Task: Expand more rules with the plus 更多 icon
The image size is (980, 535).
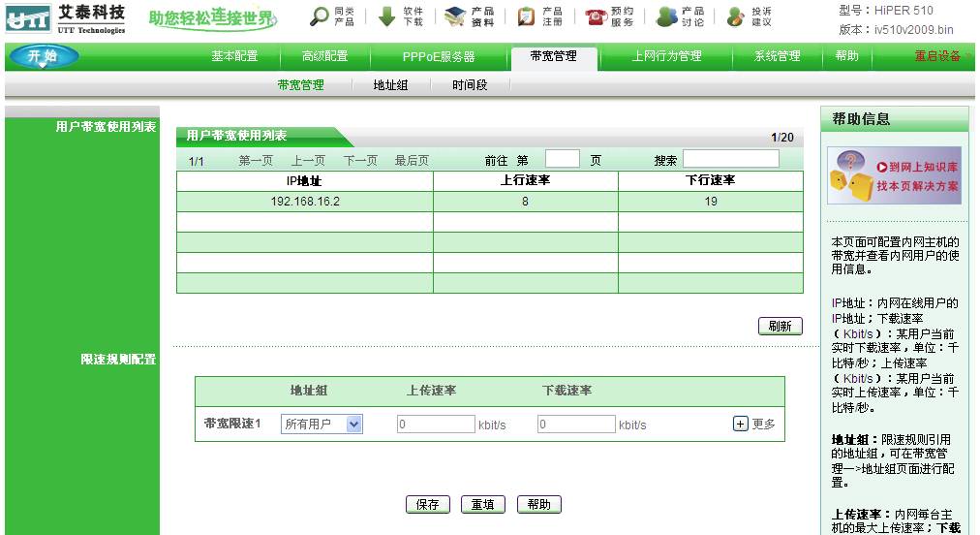Action: (741, 424)
